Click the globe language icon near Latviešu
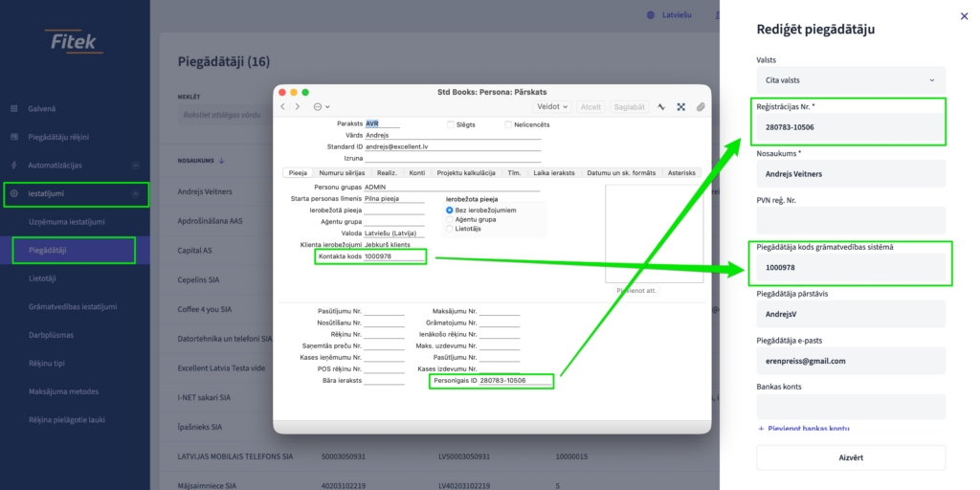This screenshot has height=490, width=980. tap(651, 15)
